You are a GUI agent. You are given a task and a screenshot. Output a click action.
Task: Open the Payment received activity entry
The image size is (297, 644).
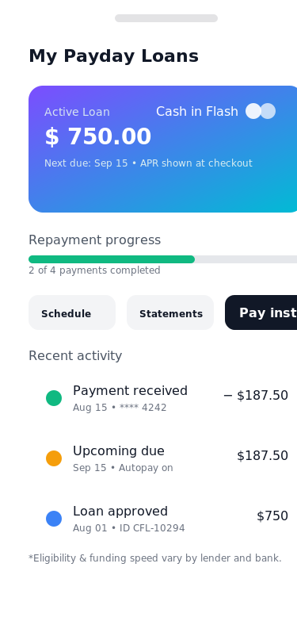[x=163, y=398]
